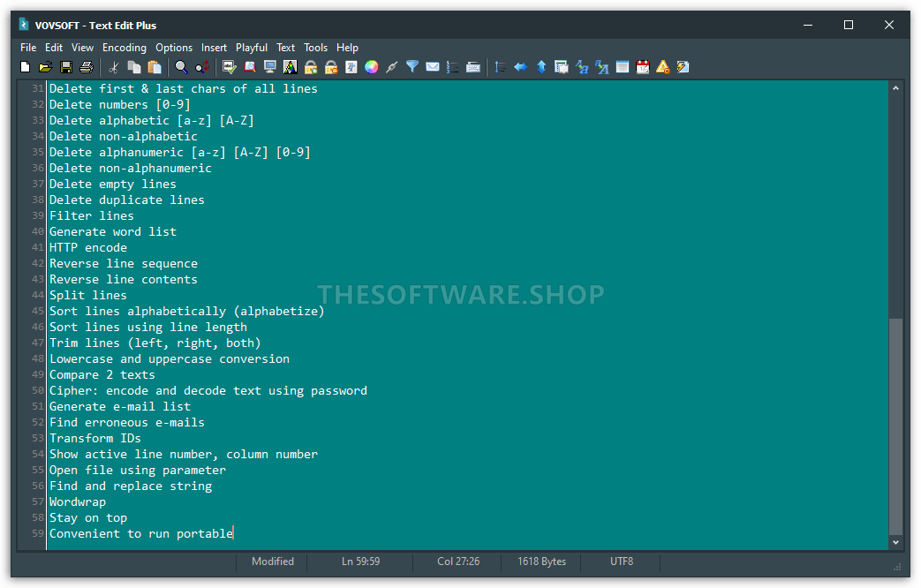Filter lines using the blue funnel icon
This screenshot has width=921, height=588.
tap(412, 67)
